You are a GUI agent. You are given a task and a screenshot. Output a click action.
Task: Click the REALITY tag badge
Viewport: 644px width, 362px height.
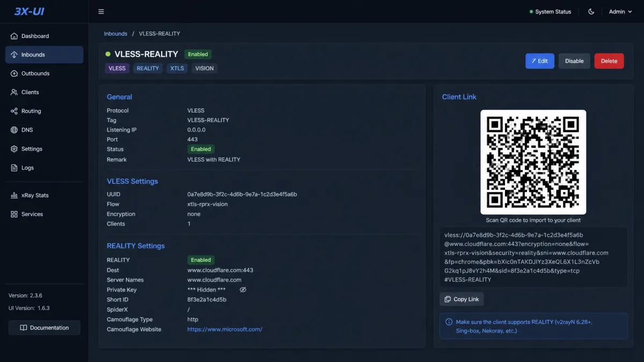148,68
